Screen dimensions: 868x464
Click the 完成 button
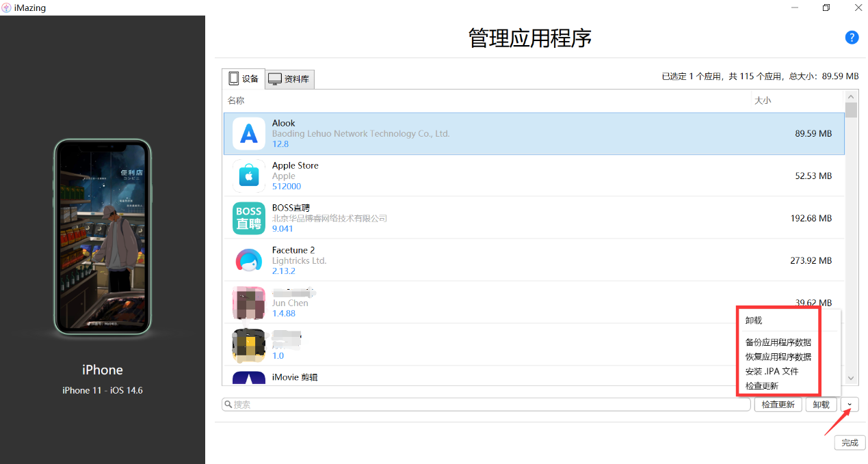click(x=850, y=443)
